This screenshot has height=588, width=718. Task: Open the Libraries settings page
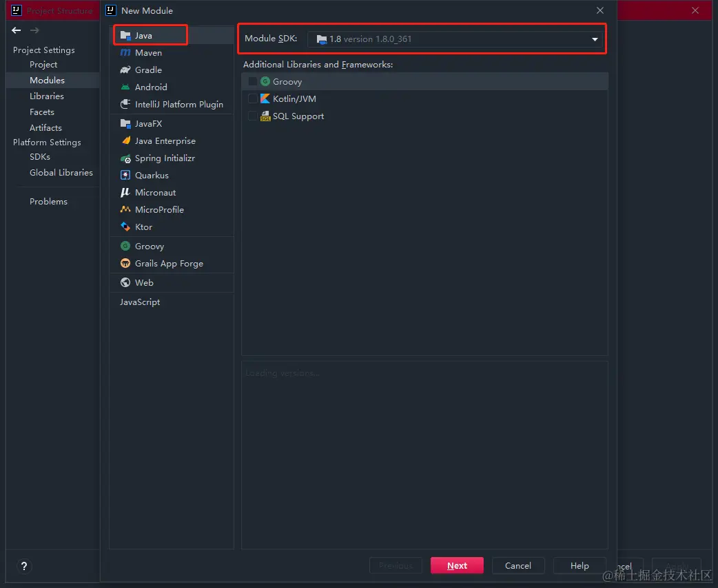pyautogui.click(x=47, y=96)
